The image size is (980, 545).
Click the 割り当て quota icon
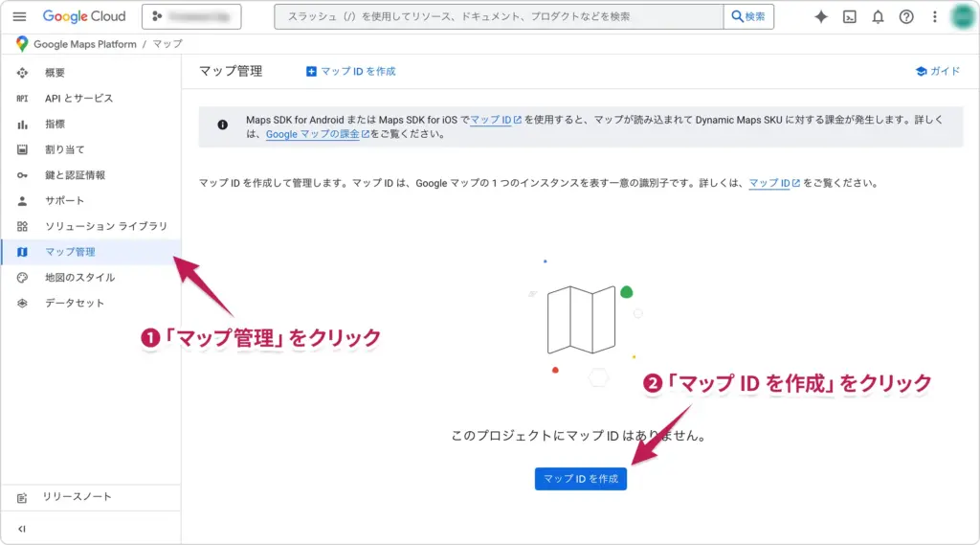pos(22,150)
